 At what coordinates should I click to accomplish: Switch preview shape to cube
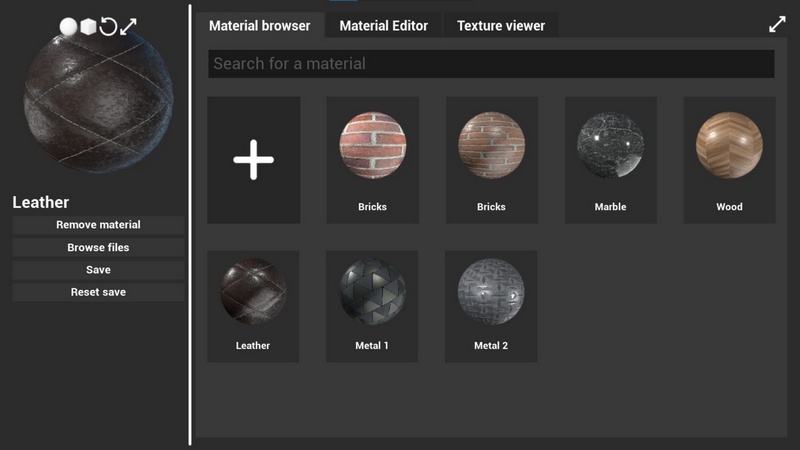tap(88, 27)
